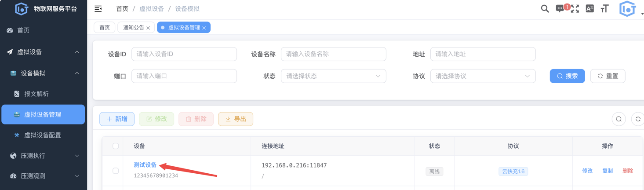
Task: Collapse sidebar with the hamburger icon
Action: pyautogui.click(x=98, y=9)
